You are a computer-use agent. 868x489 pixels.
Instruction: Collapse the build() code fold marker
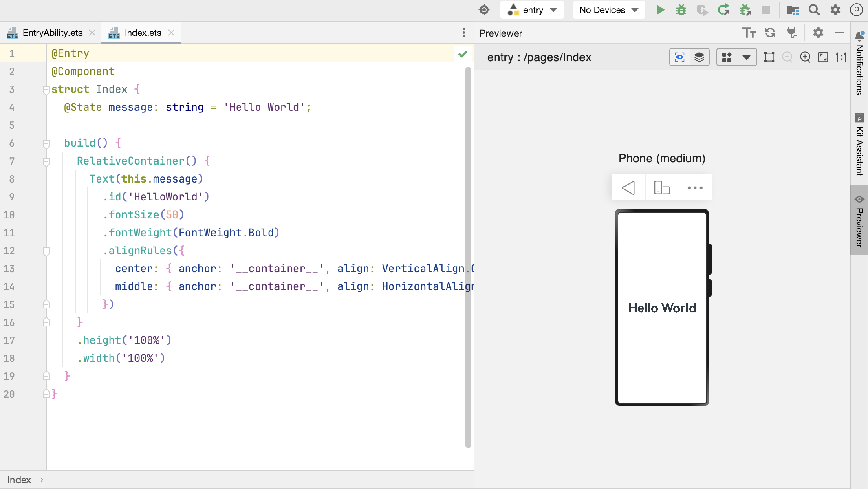46,143
